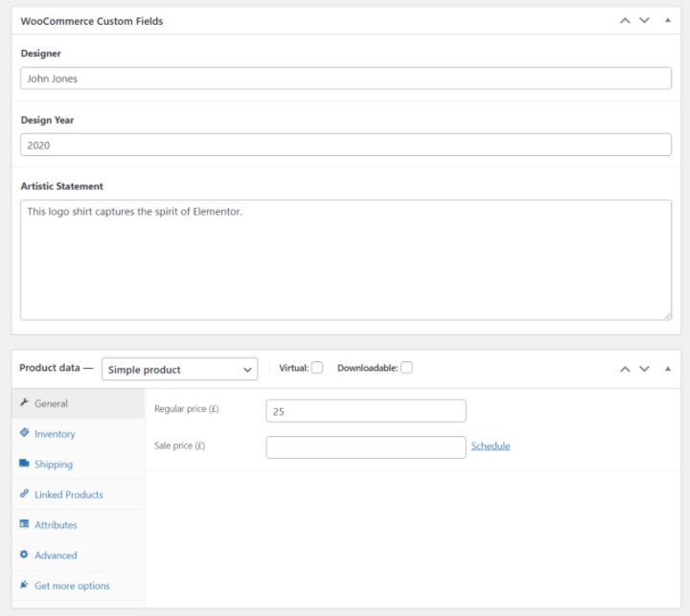
Task: Click the Artistic Statement textarea resize handle
Action: pyautogui.click(x=667, y=315)
